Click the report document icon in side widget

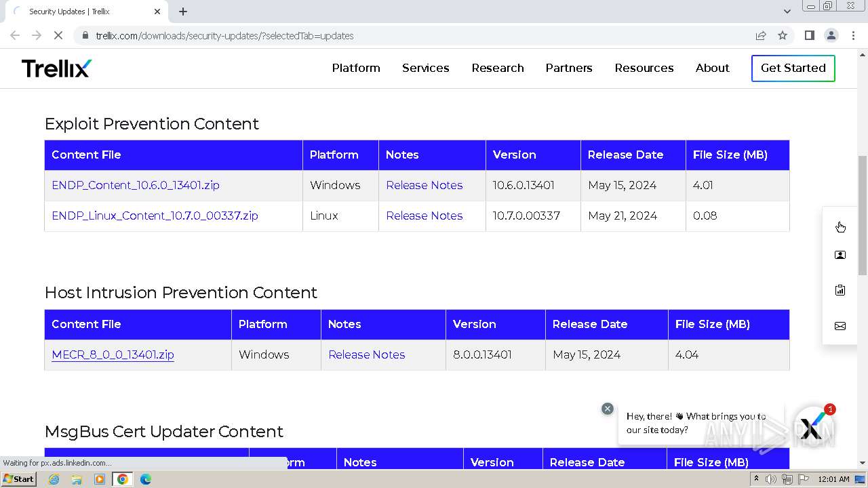click(x=840, y=290)
